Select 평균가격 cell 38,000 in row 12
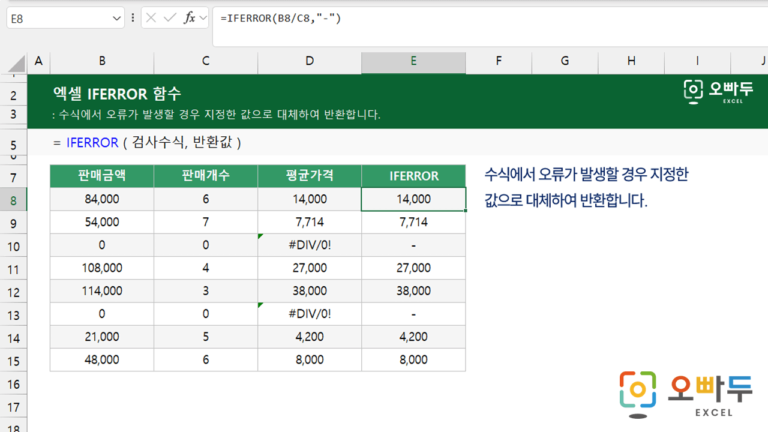The width and height of the screenshot is (768, 432). pyautogui.click(x=310, y=291)
